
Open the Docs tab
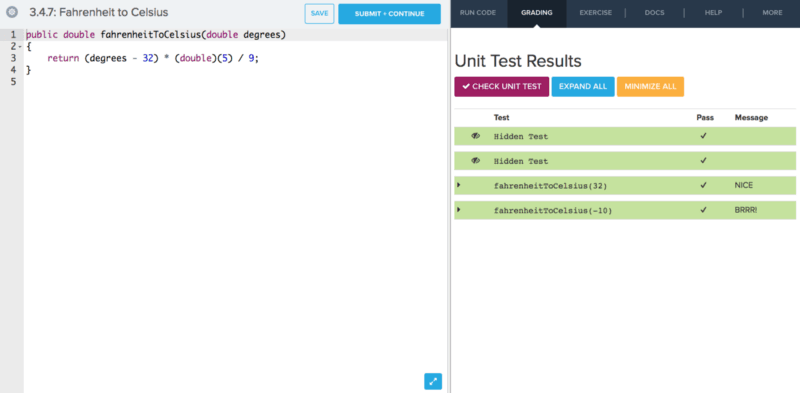[654, 13]
